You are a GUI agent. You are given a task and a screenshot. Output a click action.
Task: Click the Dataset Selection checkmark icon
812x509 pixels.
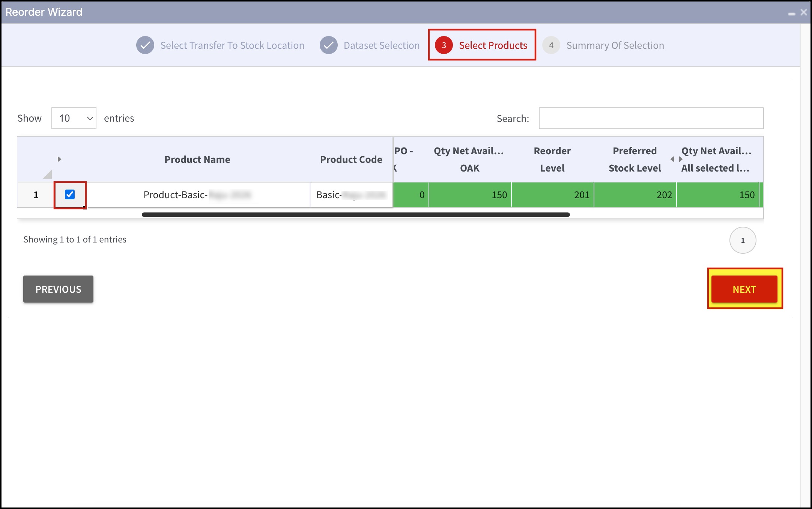click(328, 45)
